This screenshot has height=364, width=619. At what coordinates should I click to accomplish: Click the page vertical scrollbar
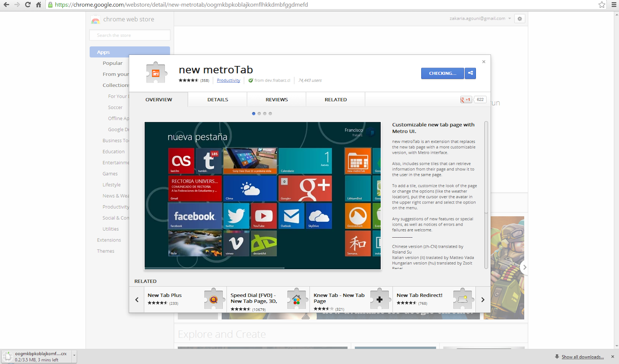(616, 180)
